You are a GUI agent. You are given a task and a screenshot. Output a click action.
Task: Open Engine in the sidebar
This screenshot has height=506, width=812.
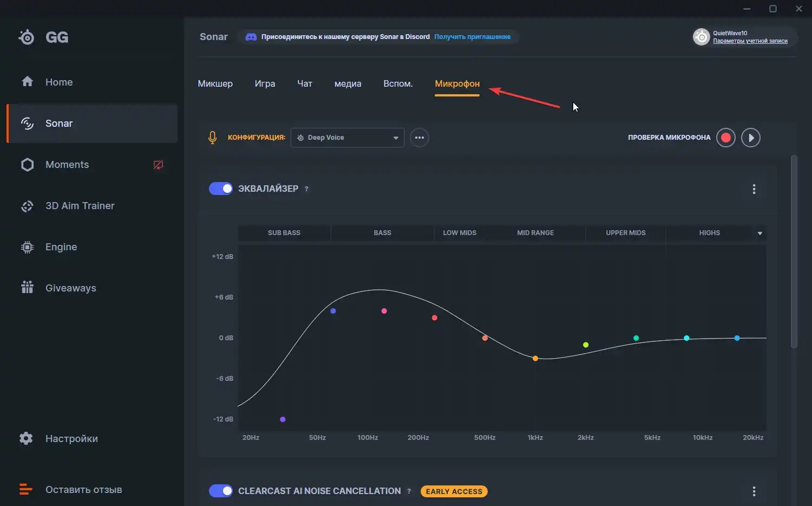click(92, 247)
